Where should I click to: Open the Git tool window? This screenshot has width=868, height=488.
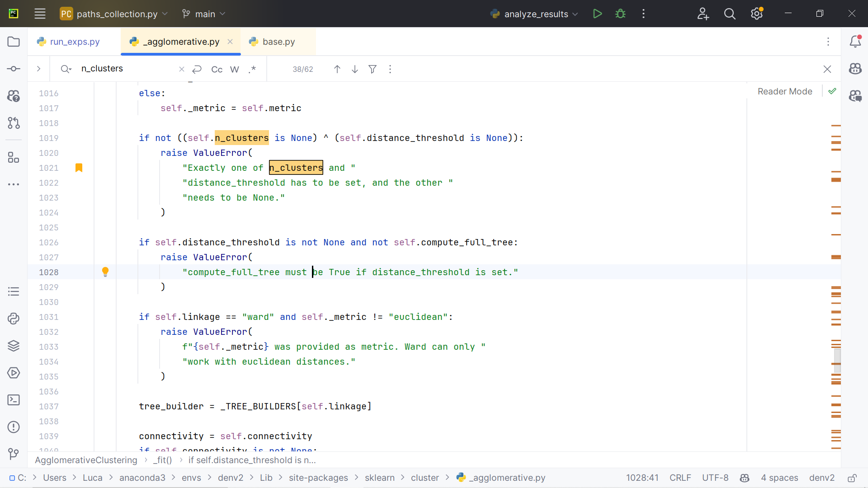pos(14,454)
